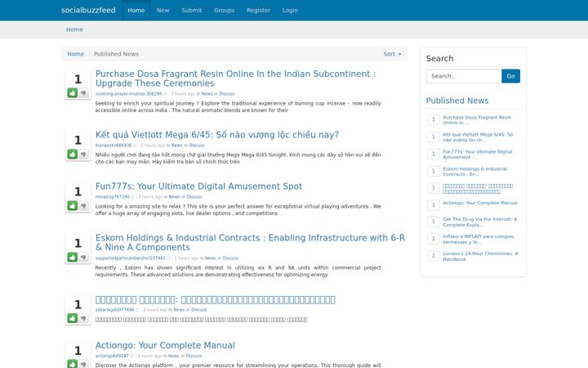Viewport: 588px width, 368px height.
Task: Open user profile minalcsg767290
Action: point(112,197)
